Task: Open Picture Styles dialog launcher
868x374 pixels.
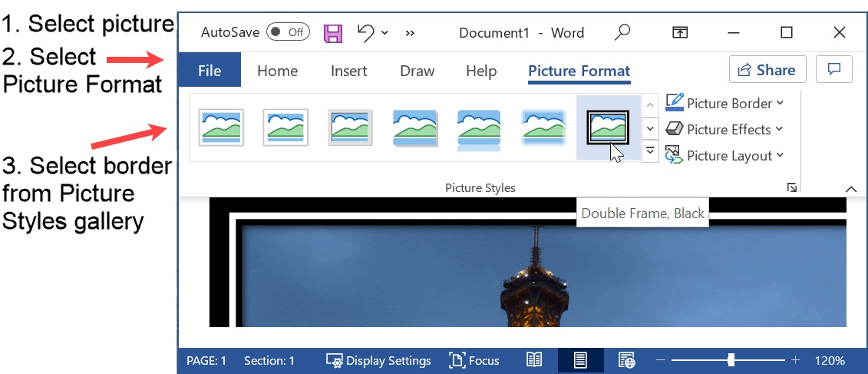Action: pos(792,187)
